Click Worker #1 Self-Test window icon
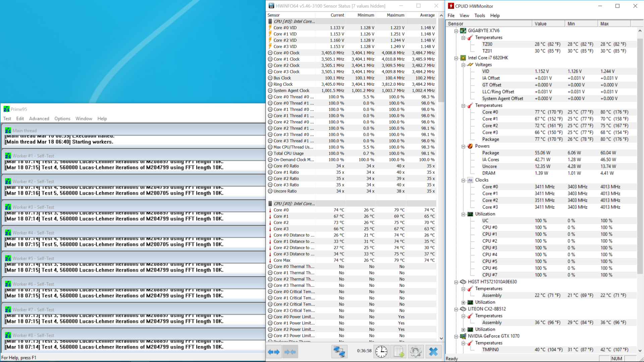Screen dimensions: 644x362 8,156
